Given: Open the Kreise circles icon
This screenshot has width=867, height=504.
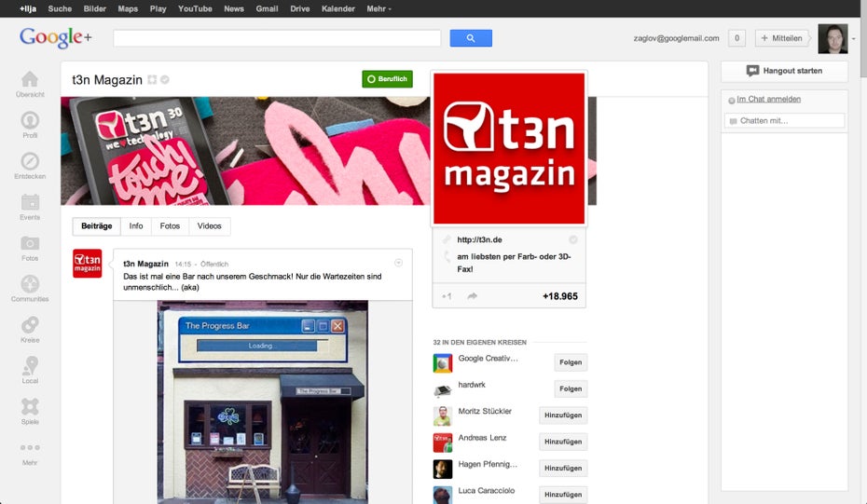Looking at the screenshot, I should pos(30,324).
